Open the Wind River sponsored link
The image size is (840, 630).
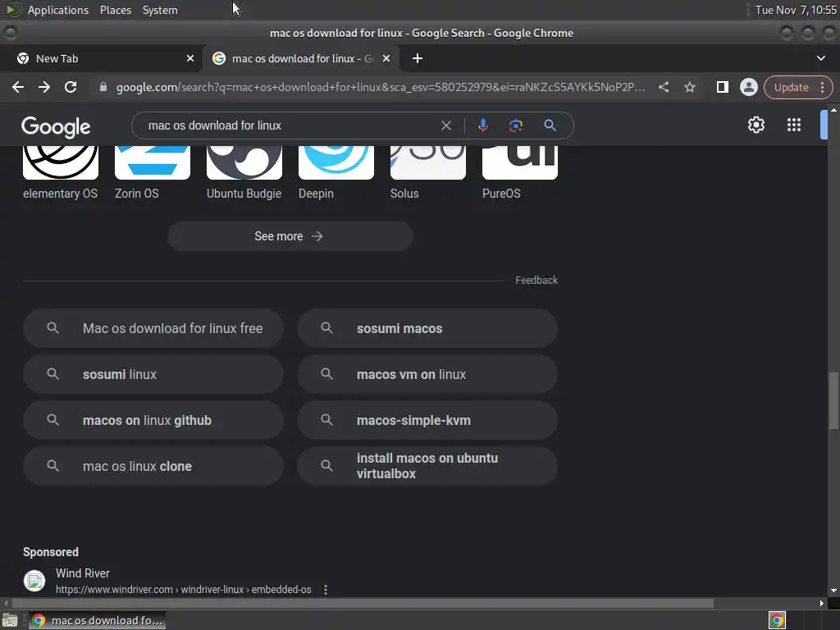(x=83, y=573)
